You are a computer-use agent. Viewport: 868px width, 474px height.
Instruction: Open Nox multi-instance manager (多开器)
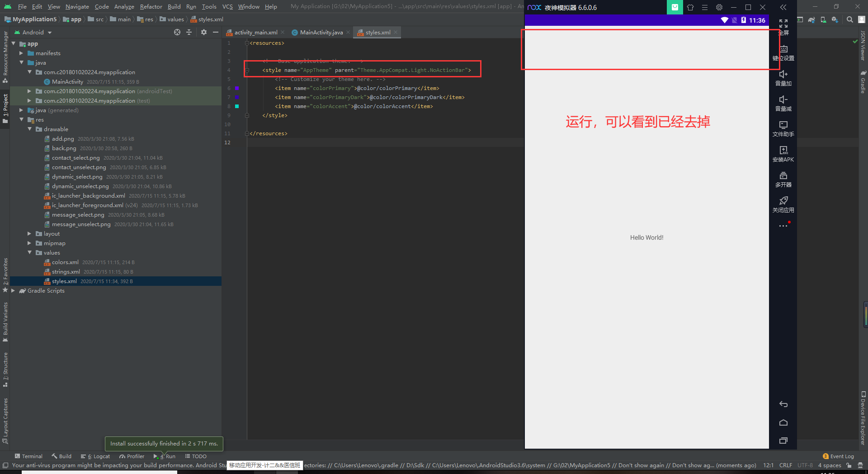pyautogui.click(x=783, y=180)
